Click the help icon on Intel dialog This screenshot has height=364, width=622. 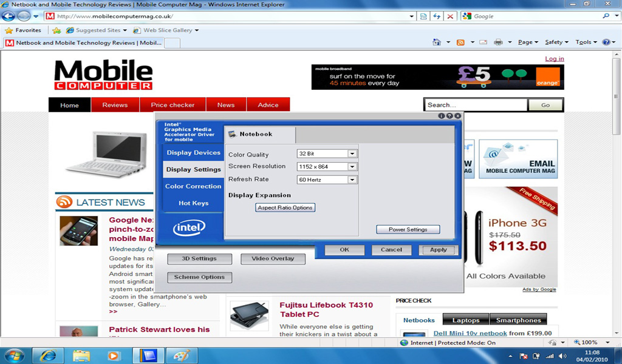pyautogui.click(x=449, y=116)
